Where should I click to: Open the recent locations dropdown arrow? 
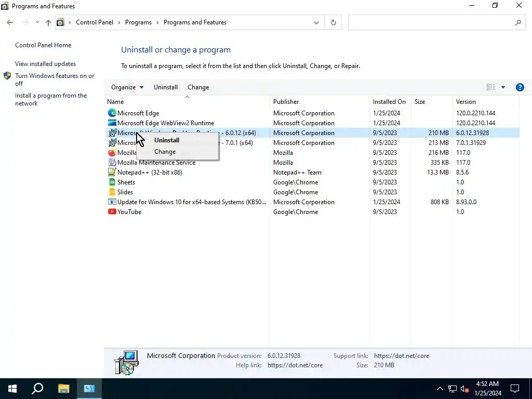[x=37, y=22]
